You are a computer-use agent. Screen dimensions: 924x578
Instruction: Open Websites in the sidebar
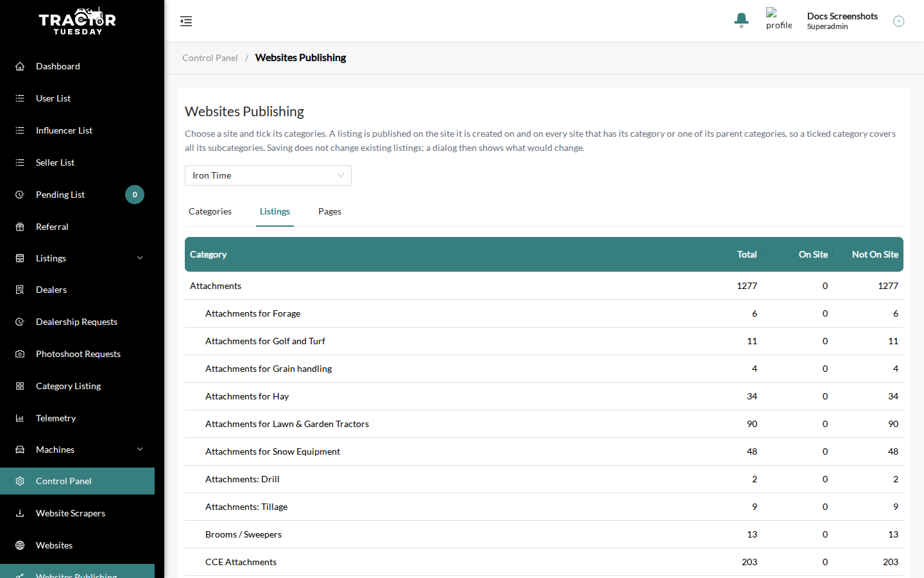(77, 545)
